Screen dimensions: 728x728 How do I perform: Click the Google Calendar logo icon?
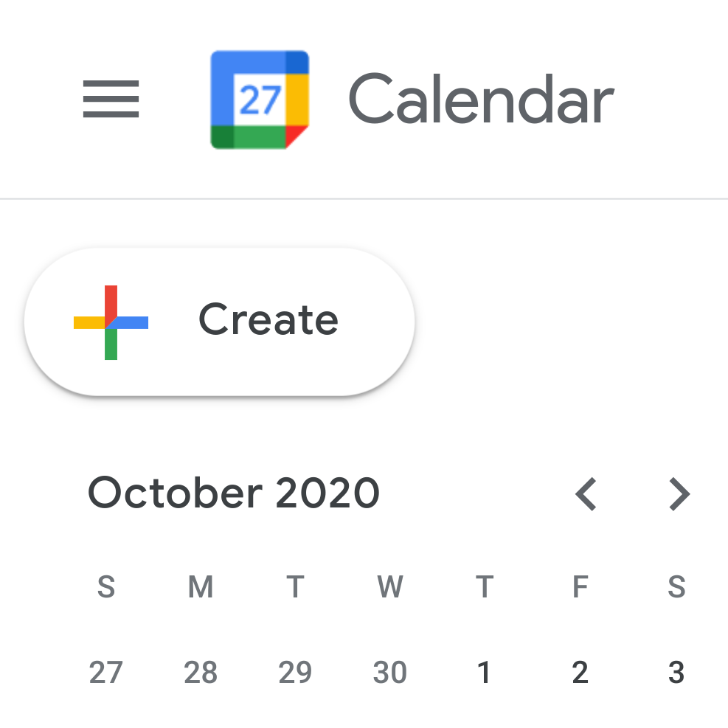(260, 100)
